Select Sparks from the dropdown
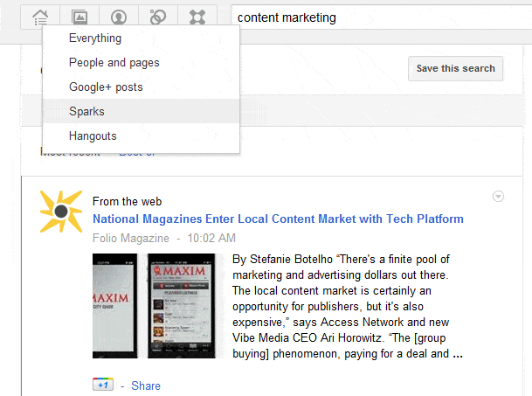This screenshot has height=396, width=532. 142,111
